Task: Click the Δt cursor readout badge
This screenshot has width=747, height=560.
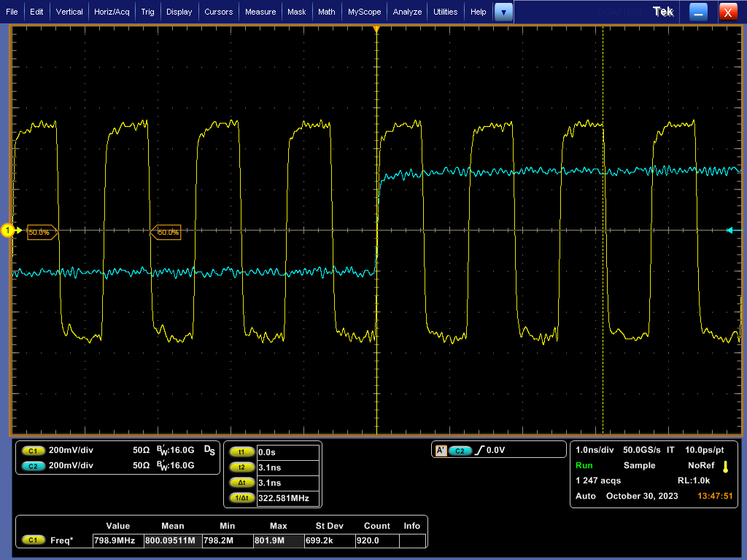Action: coord(241,483)
